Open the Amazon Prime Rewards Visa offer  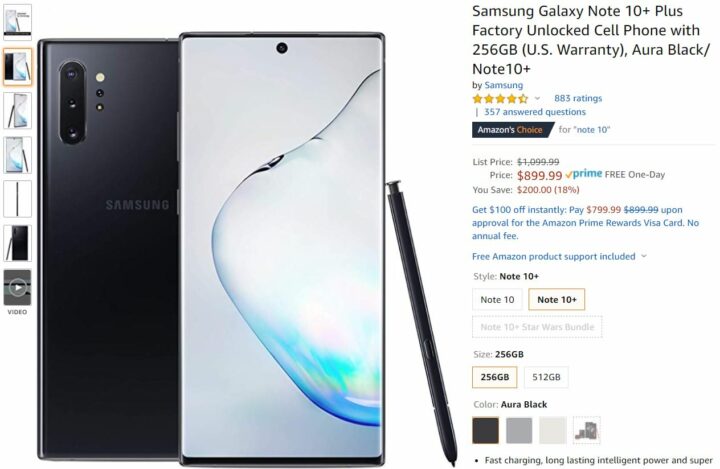pos(585,223)
